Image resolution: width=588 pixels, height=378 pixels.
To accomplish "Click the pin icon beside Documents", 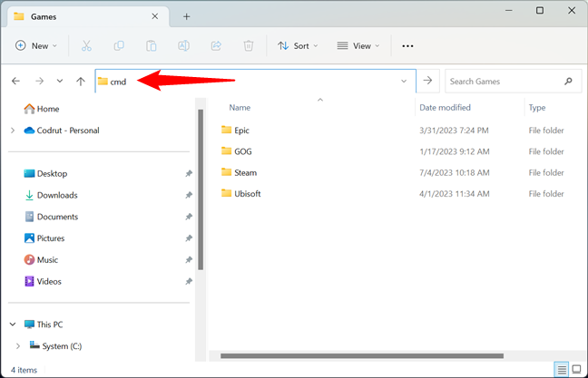I will 189,217.
